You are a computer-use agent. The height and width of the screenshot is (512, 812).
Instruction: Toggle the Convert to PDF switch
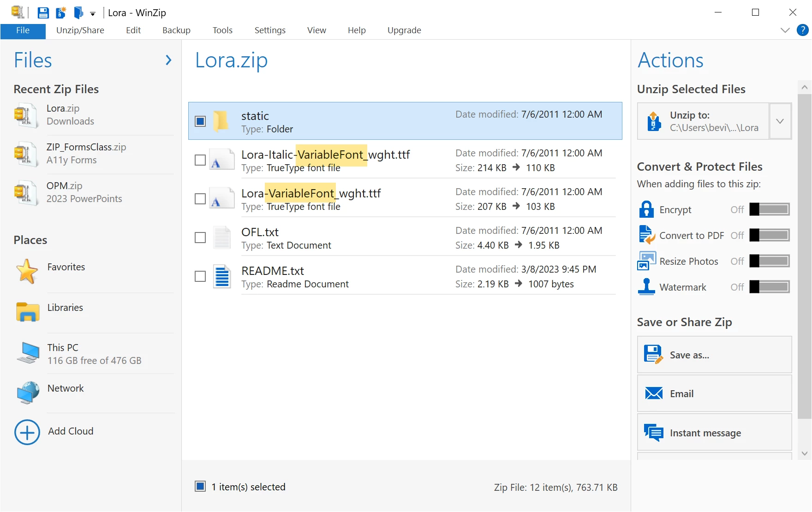point(770,235)
